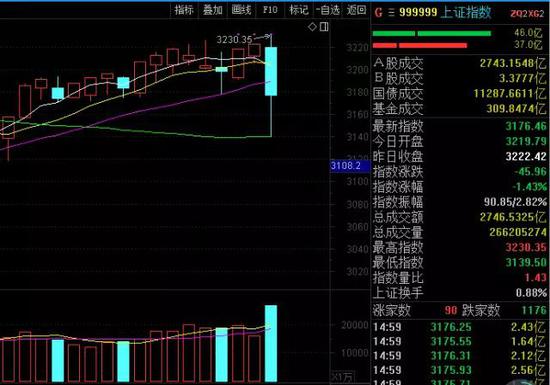Click the ZQ2XG2 label
The height and width of the screenshot is (385, 550).
pyautogui.click(x=527, y=14)
